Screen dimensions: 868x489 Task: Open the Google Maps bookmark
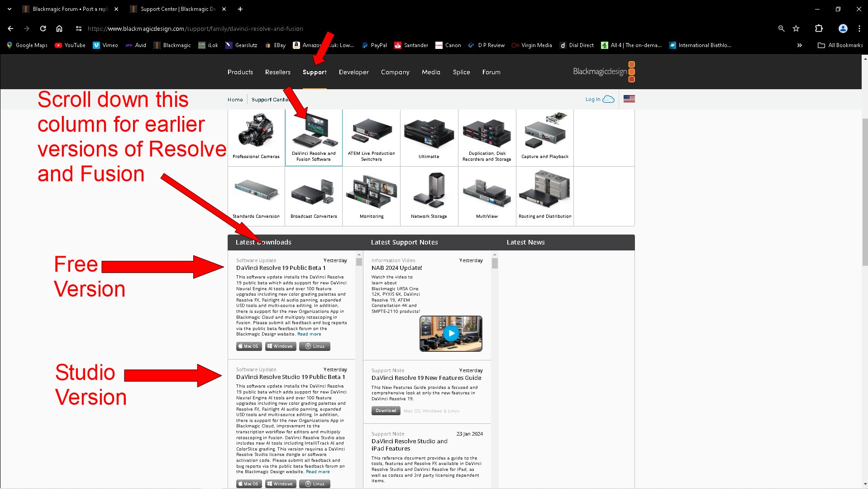tap(27, 45)
